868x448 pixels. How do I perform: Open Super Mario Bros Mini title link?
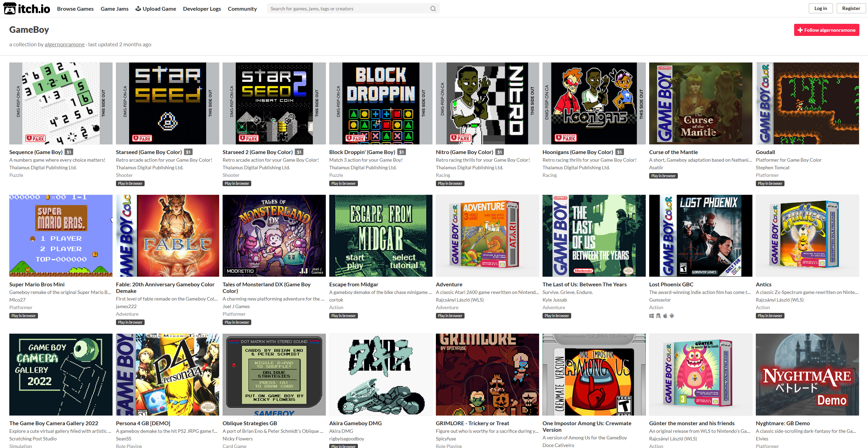[x=37, y=284]
